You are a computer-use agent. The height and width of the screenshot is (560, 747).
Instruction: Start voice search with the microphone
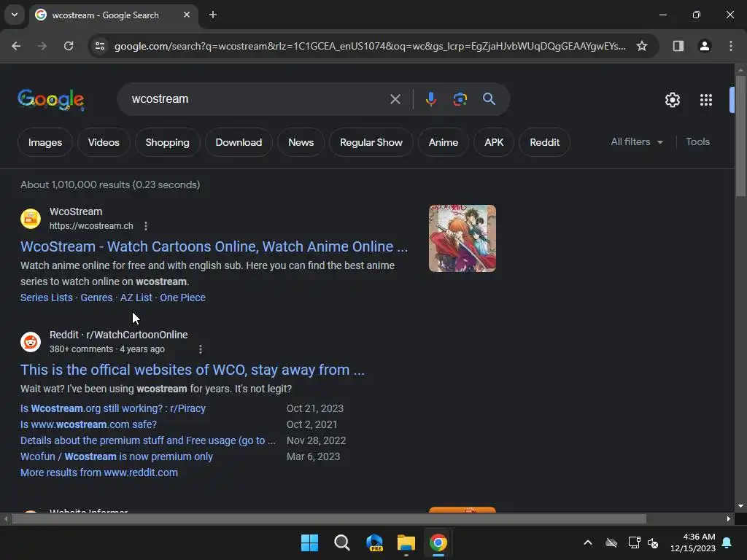[x=430, y=99]
